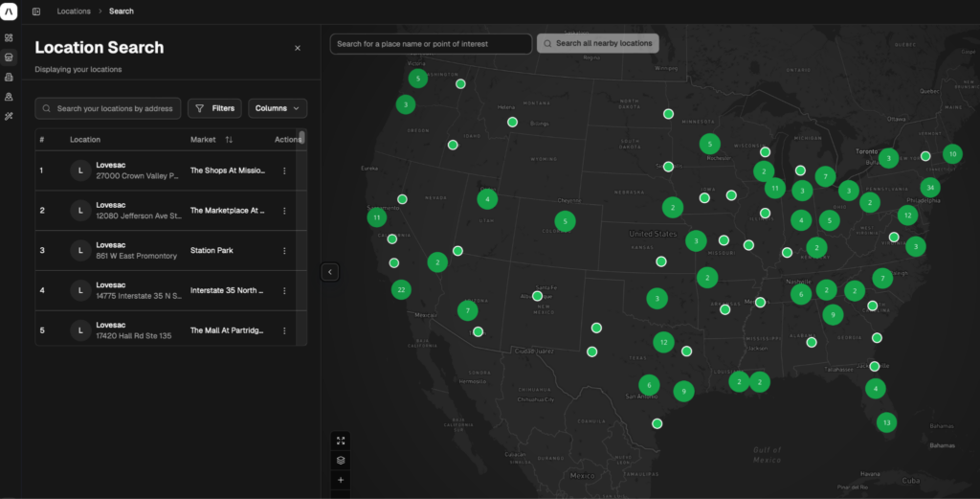Close the Location Search panel
The image size is (980, 499).
298,48
